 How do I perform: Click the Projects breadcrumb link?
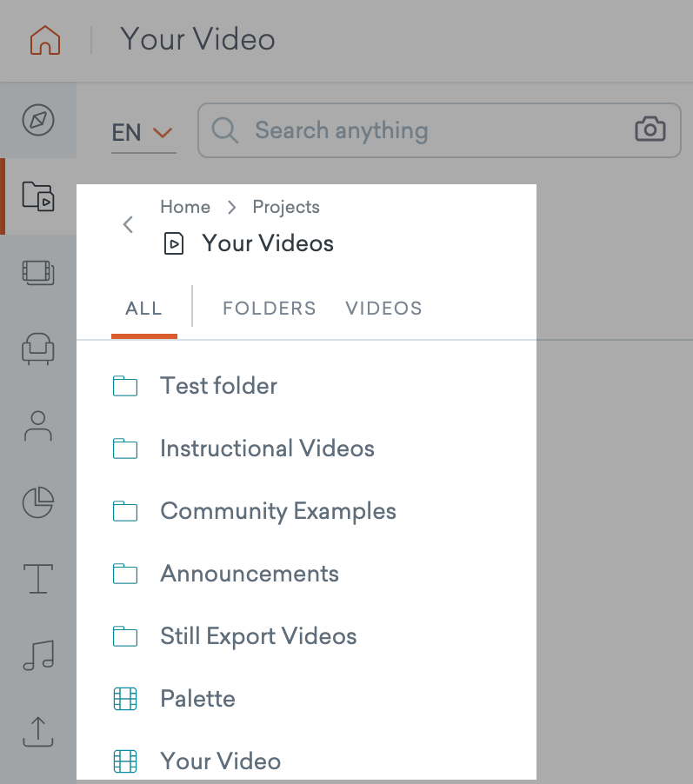tap(286, 207)
